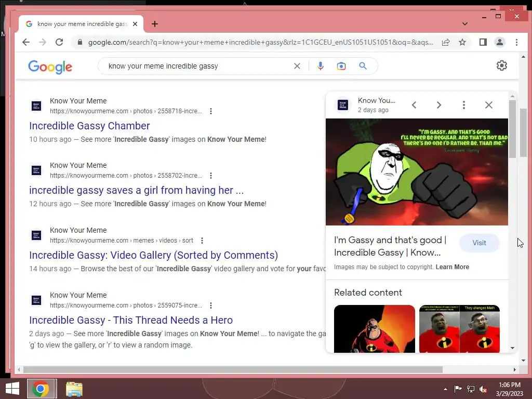This screenshot has width=532, height=399.
Task: Open a new tab
Action: tap(155, 24)
